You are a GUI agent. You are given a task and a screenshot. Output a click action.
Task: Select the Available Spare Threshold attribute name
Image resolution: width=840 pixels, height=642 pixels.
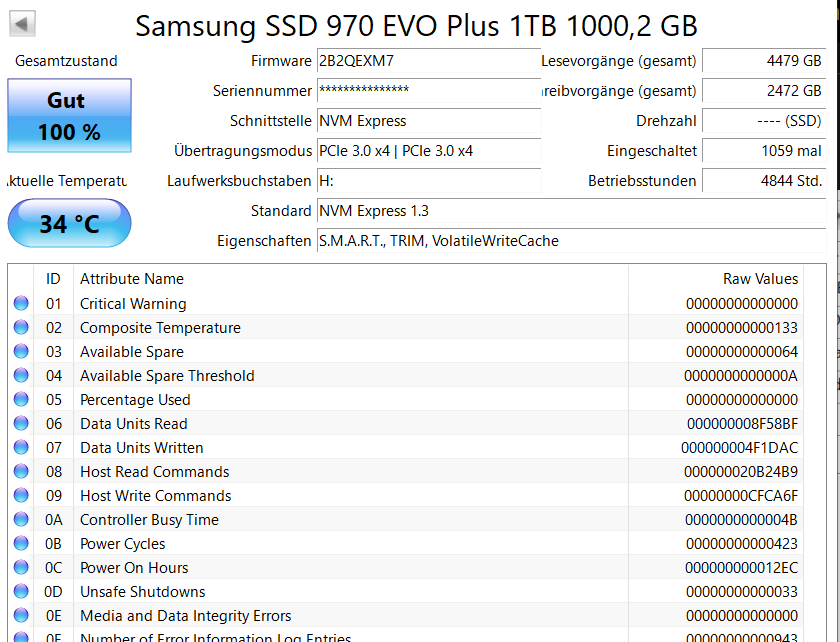click(167, 376)
